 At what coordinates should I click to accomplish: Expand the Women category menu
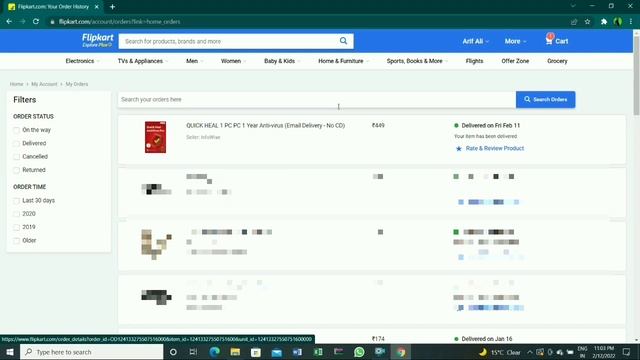233,61
